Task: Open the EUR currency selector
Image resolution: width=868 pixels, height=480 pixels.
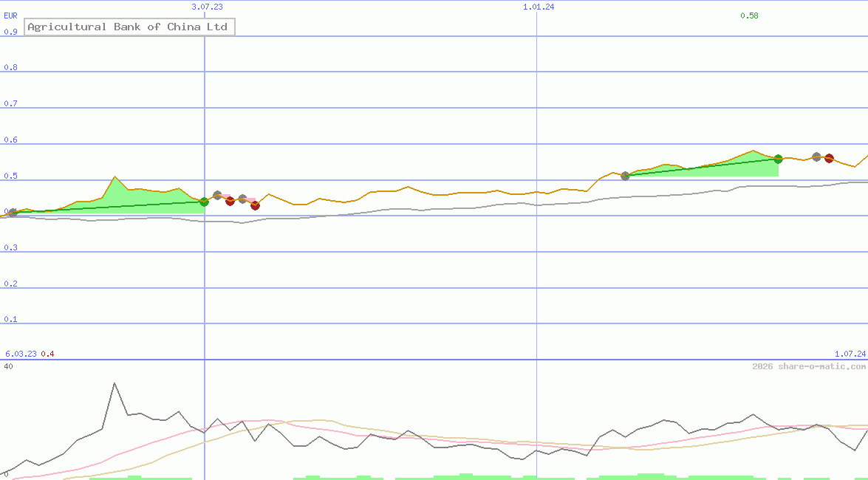Action: (x=10, y=15)
